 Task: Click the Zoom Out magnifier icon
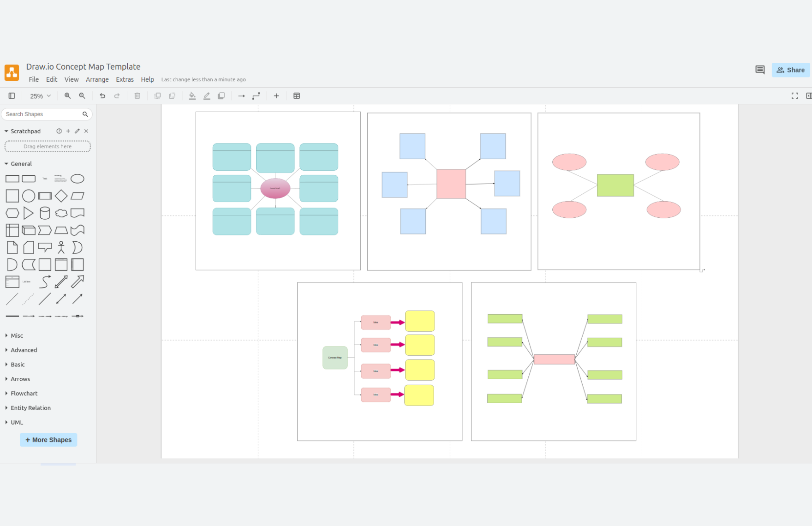tap(82, 96)
